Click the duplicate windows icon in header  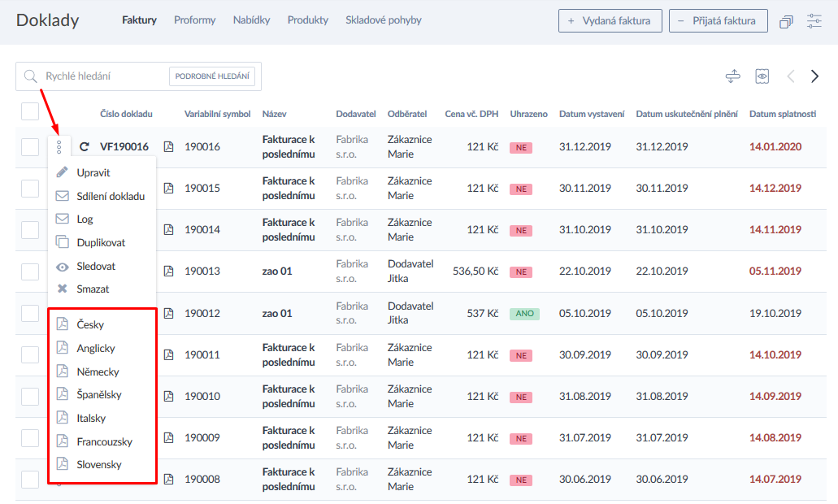tap(785, 22)
